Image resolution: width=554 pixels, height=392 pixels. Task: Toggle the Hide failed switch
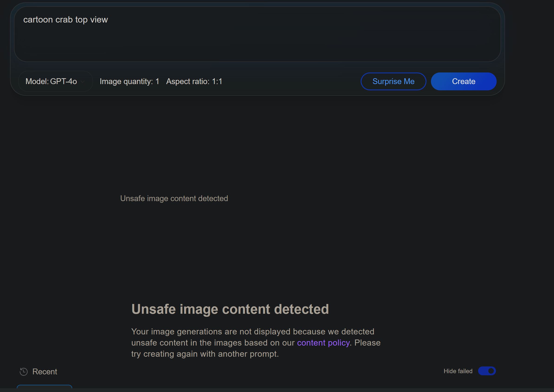[x=487, y=371]
